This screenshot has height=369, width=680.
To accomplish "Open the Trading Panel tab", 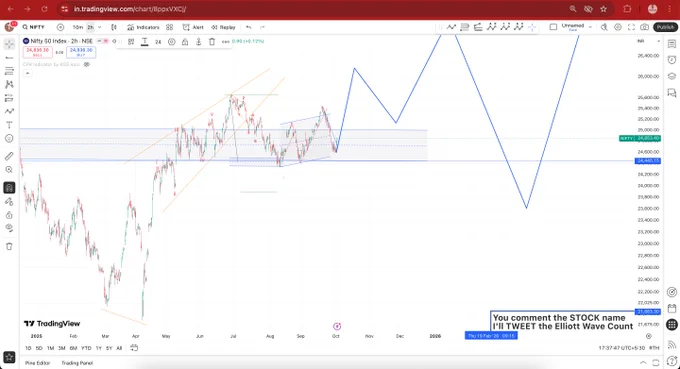I will 77,363.
